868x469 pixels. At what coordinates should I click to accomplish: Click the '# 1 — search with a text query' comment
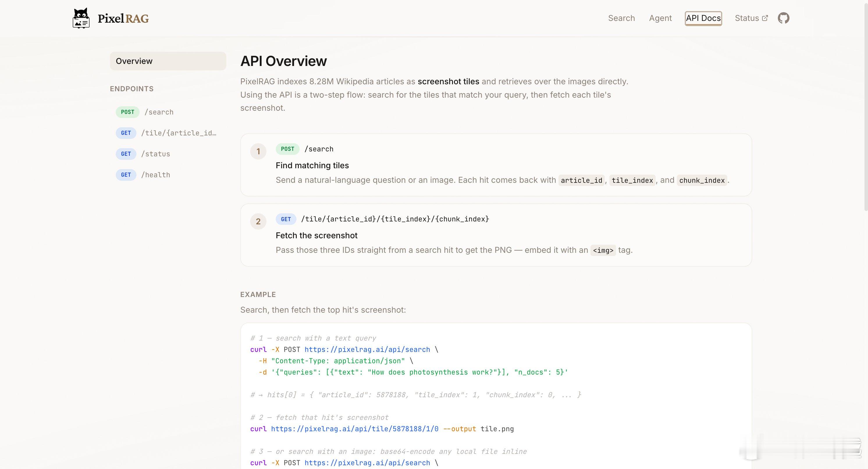point(313,338)
